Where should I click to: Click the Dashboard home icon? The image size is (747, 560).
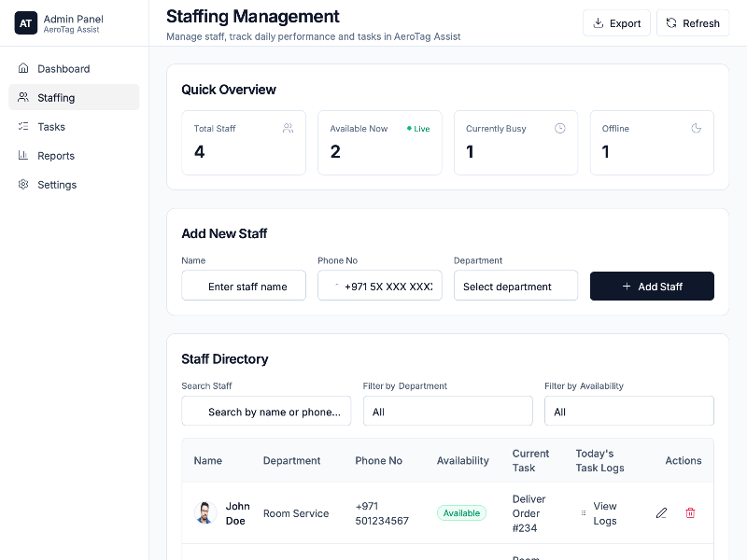(x=23, y=68)
